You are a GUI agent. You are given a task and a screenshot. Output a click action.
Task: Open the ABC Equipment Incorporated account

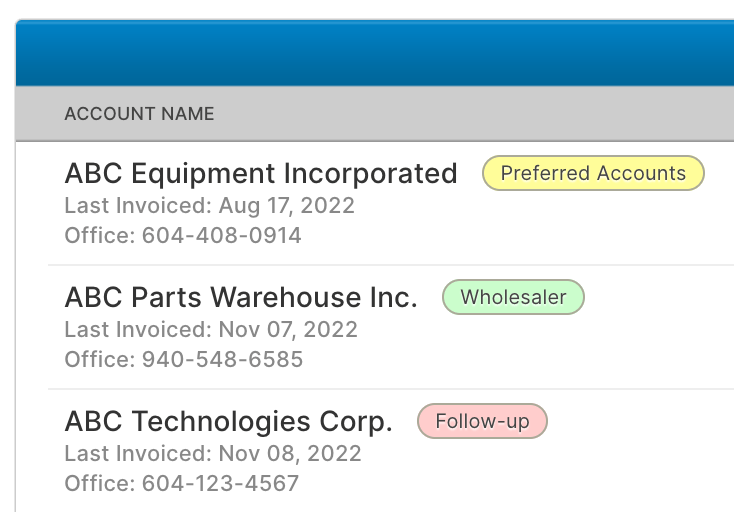coord(260,174)
